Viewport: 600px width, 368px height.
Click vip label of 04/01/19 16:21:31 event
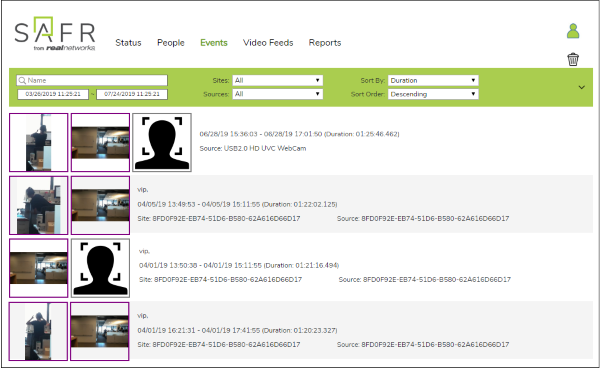(x=143, y=316)
